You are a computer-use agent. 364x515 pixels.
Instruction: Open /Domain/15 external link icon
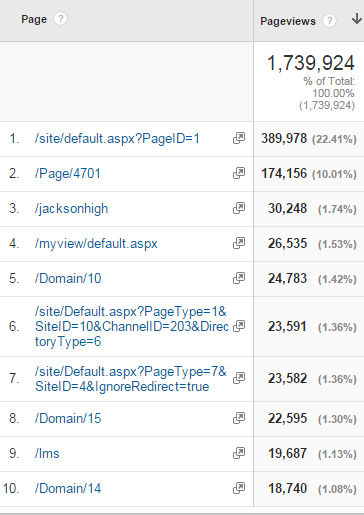pyautogui.click(x=239, y=418)
